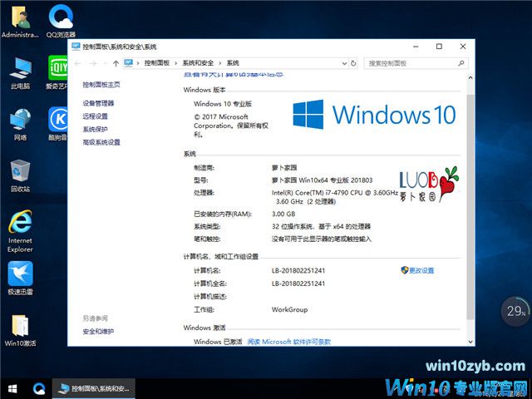Open 高级系统设置 link in sidebar

[x=101, y=143]
